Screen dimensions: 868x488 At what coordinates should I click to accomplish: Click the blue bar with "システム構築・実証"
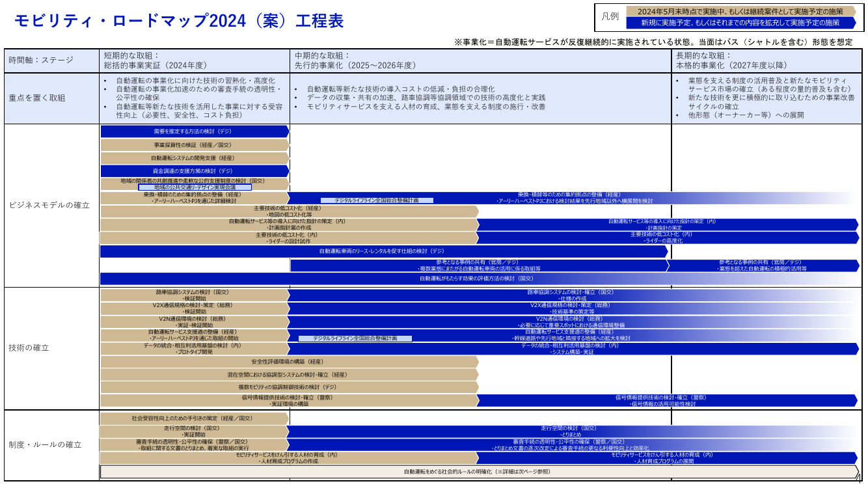pyautogui.click(x=573, y=348)
